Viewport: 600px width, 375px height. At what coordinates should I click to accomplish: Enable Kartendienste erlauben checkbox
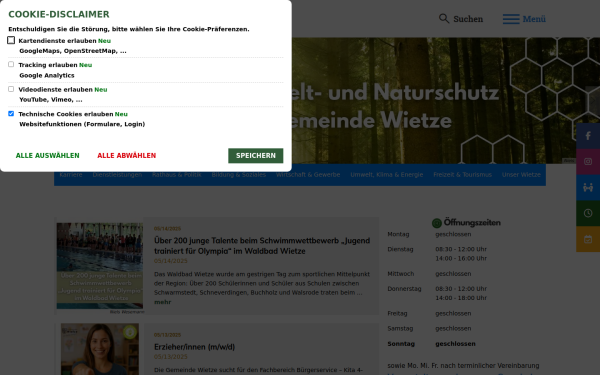(11, 40)
